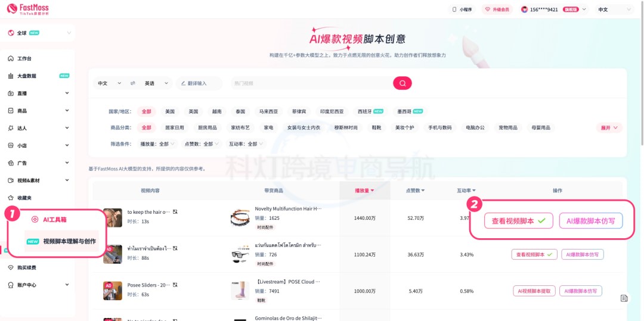This screenshot has height=321, width=644.
Task: Select the 西班牙 country filter
Action: coord(370,111)
